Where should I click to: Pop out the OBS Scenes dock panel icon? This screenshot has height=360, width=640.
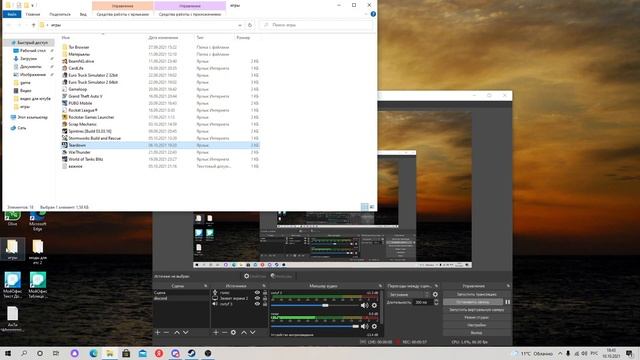click(206, 286)
